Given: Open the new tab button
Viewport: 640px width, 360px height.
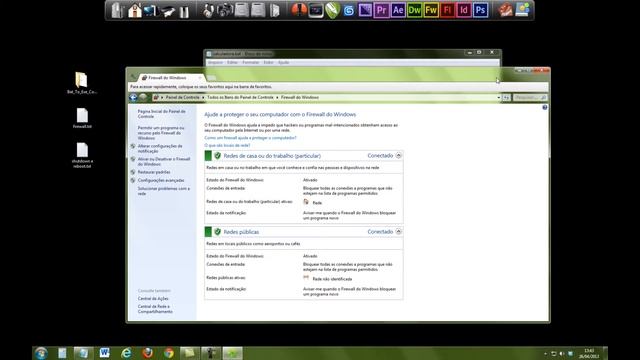Looking at the screenshot, I should click(x=211, y=78).
